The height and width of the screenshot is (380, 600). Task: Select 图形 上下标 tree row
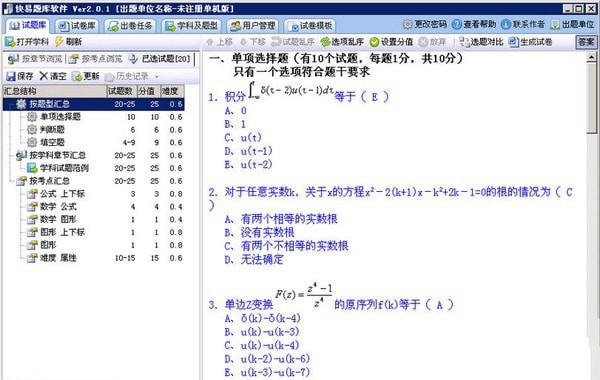(94, 232)
